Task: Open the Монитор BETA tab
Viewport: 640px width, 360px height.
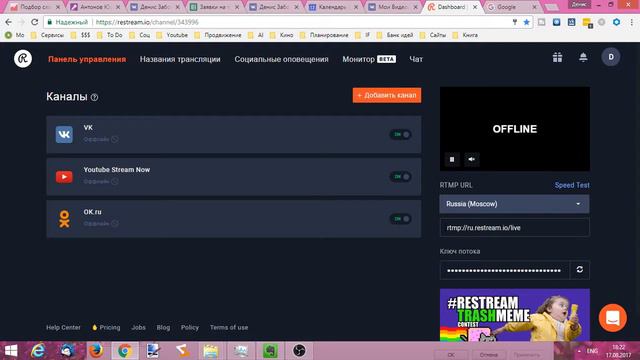Action: pos(369,59)
